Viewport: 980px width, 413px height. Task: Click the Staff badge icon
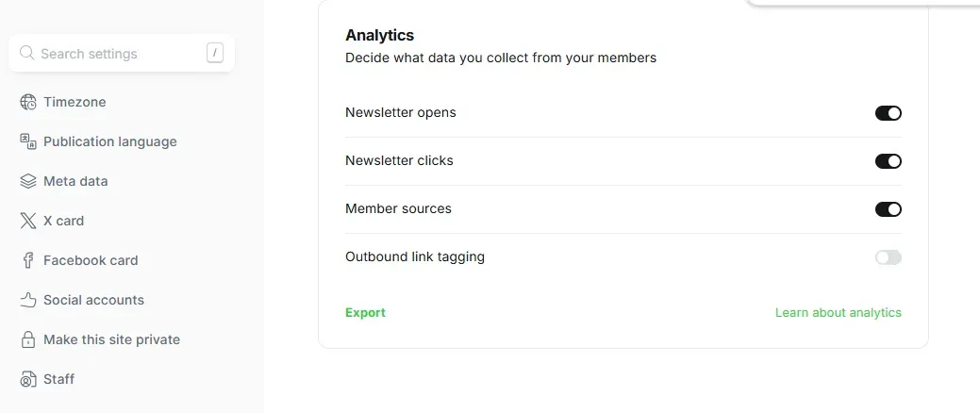[28, 379]
